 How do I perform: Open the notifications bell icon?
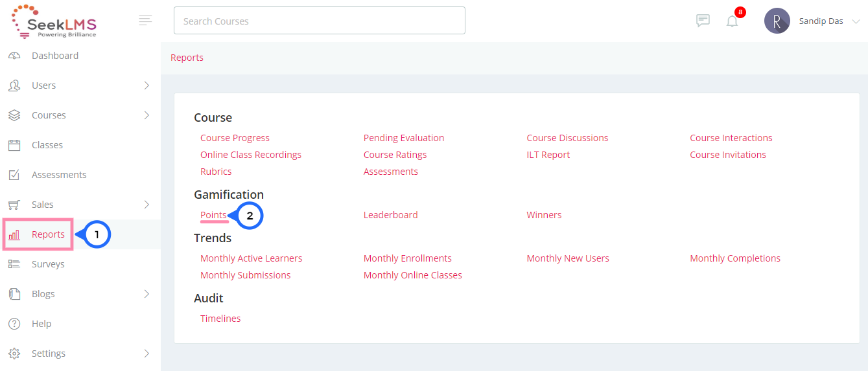click(x=733, y=21)
